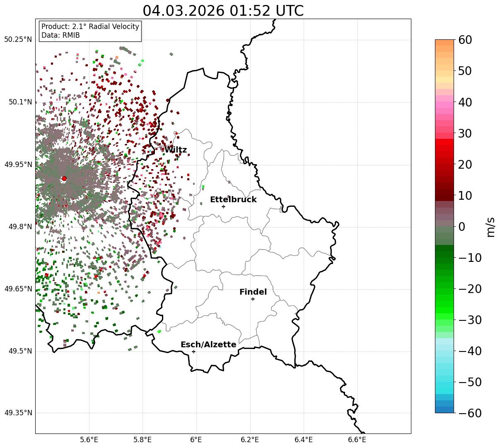The image size is (500, 448).
Task: Click the colorbar tick label 10
Action: point(464,196)
